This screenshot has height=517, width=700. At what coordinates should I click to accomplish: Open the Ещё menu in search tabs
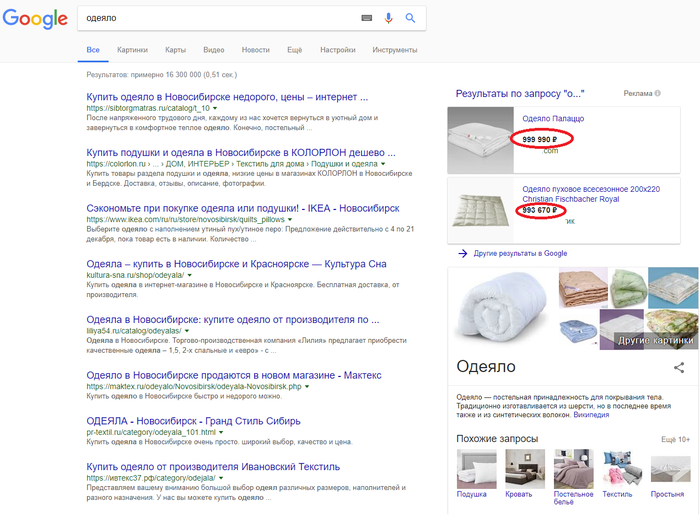(x=294, y=49)
